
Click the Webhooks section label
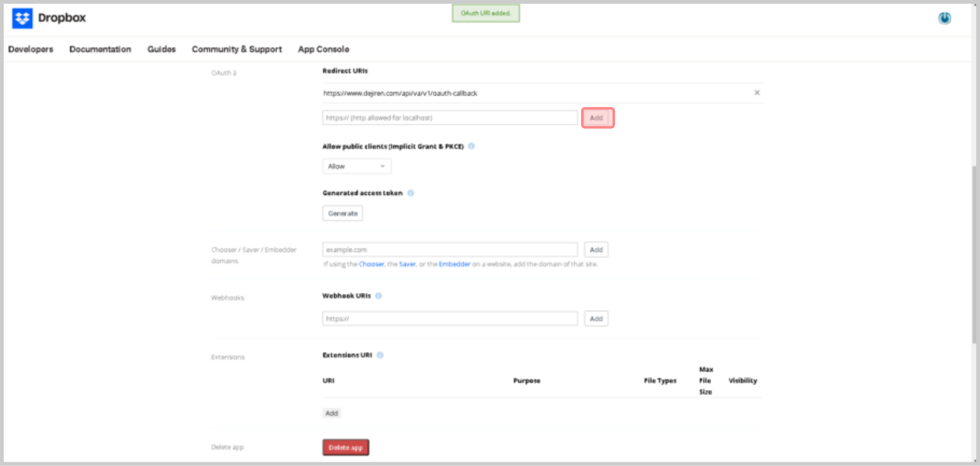tap(227, 297)
